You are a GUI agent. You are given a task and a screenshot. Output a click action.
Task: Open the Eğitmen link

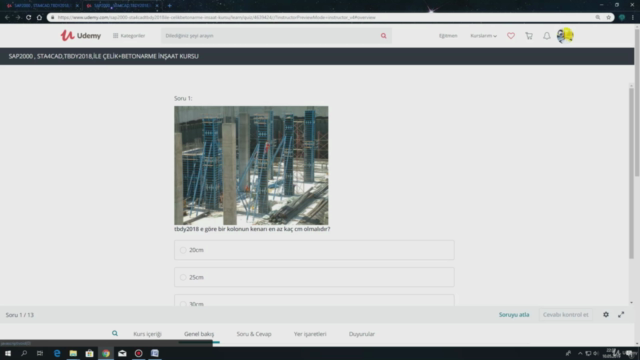pyautogui.click(x=448, y=36)
